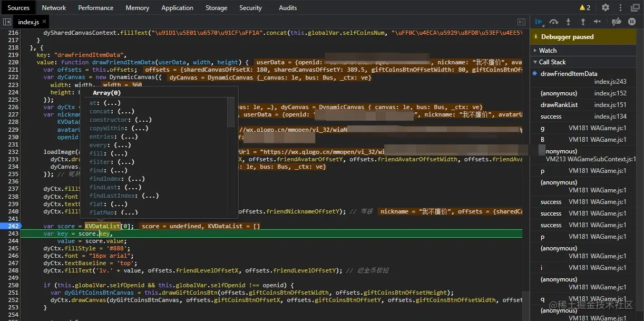Image resolution: width=644 pixels, height=321 pixels.
Task: Click the 'entries: (...)' popup row
Action: pyautogui.click(x=113, y=137)
